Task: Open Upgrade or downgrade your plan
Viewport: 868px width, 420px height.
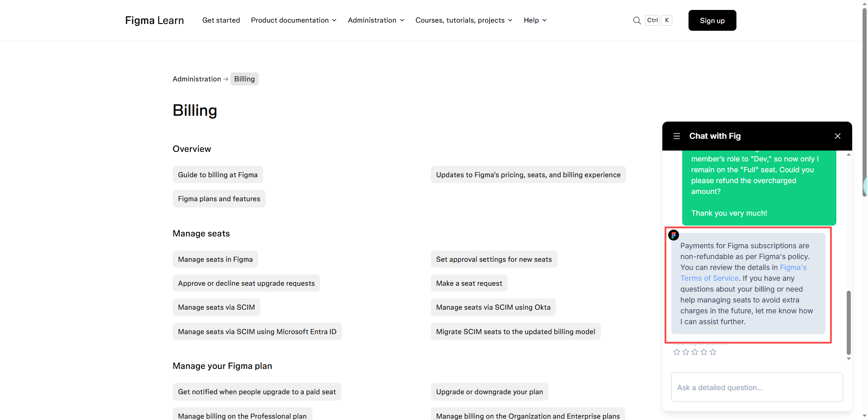Action: click(x=489, y=392)
